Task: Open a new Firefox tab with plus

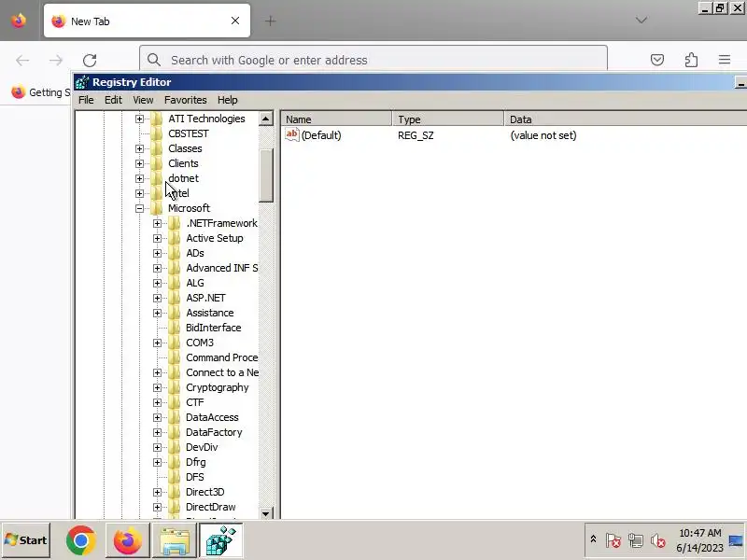Action: (270, 21)
